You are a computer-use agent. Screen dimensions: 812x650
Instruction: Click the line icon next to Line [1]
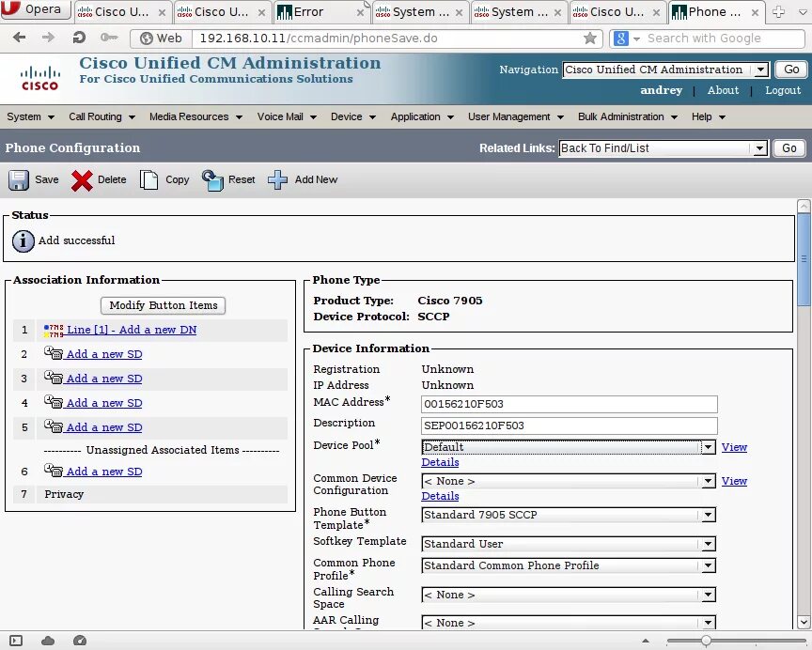point(54,331)
